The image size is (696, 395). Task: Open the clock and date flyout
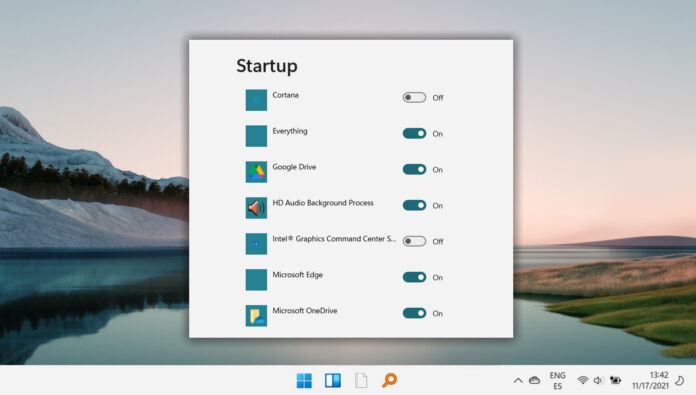(x=650, y=380)
